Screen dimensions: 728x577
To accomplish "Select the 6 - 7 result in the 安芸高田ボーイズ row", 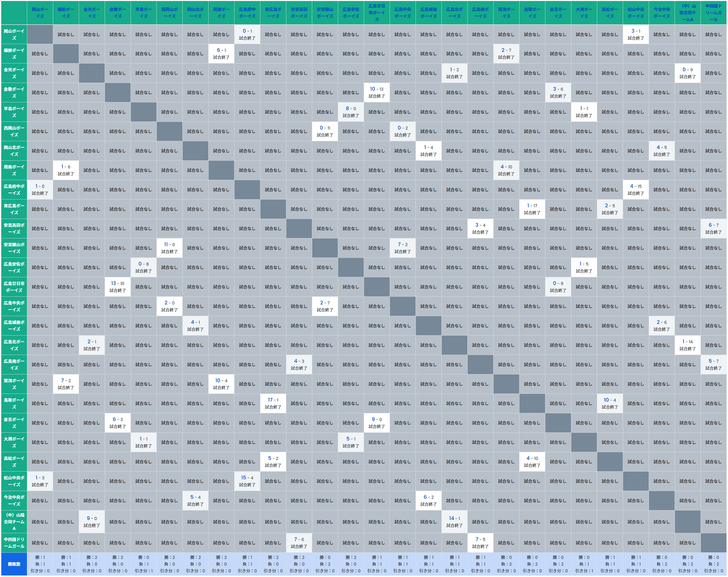I will pos(713,225).
